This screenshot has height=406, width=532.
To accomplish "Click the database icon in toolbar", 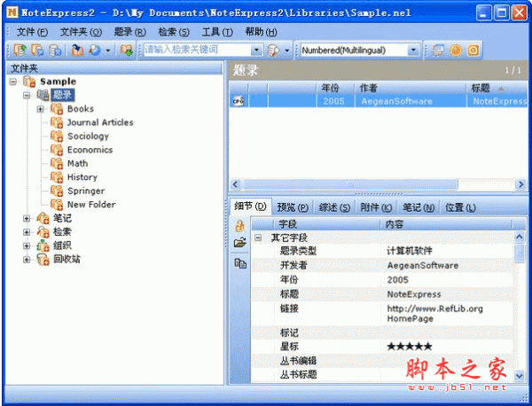I will (55, 51).
